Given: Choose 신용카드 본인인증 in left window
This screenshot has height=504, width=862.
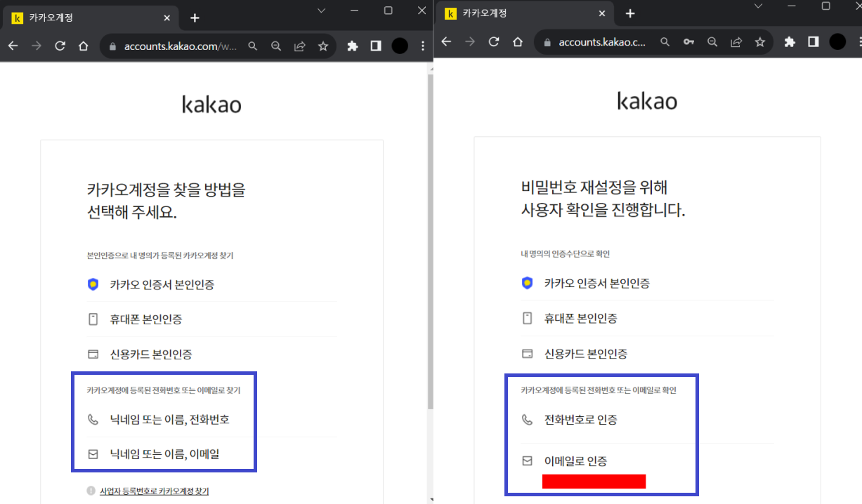Looking at the screenshot, I should coord(211,354).
